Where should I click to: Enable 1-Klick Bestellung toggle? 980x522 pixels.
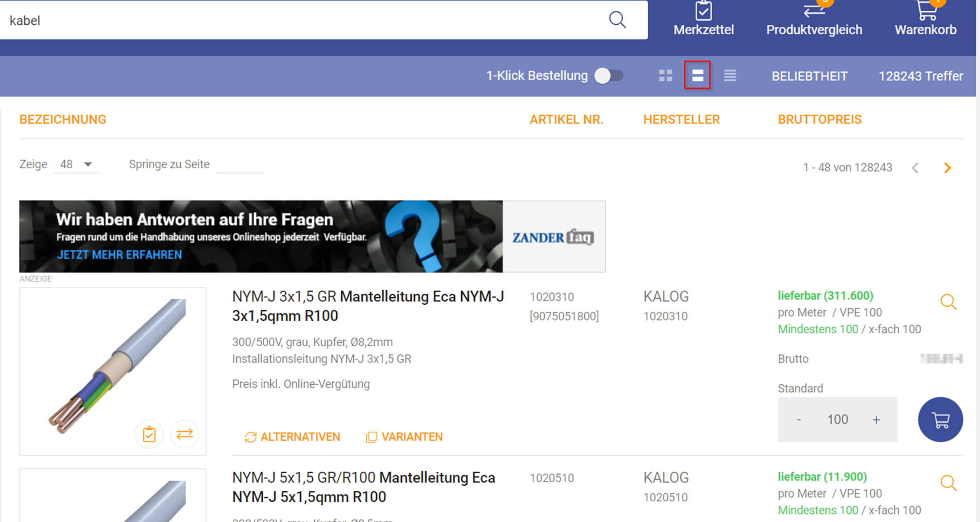609,76
